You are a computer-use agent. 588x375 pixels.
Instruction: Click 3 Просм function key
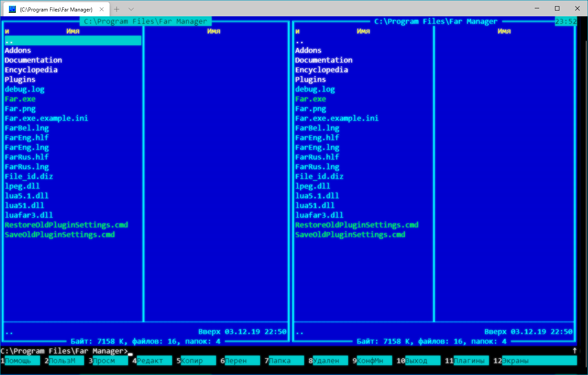click(x=108, y=361)
